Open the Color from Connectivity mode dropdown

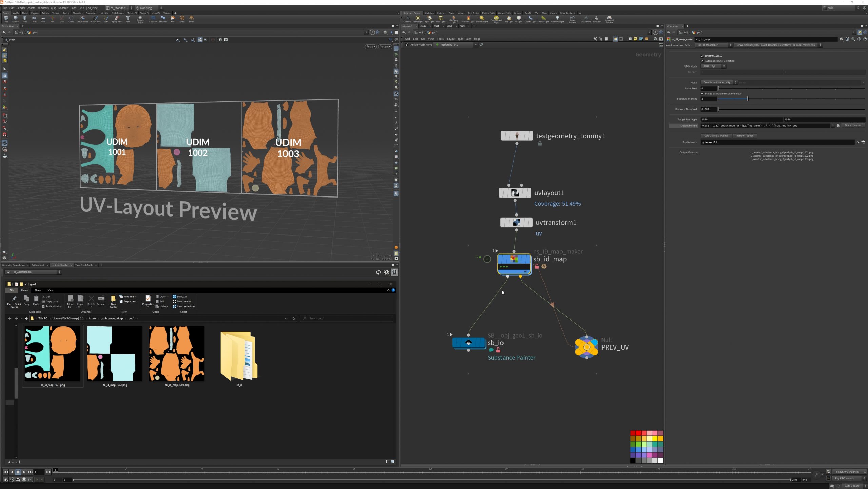pos(719,82)
